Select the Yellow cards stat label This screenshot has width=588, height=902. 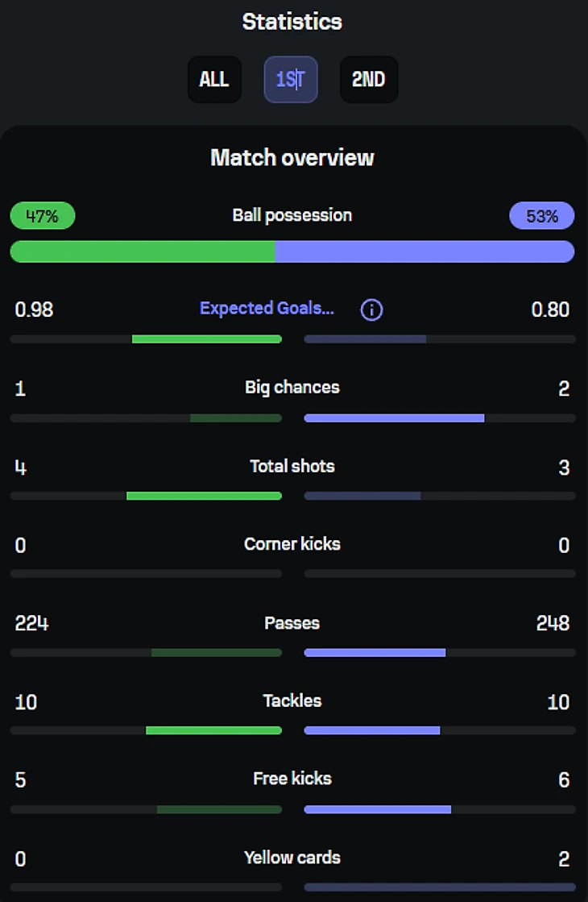292,858
